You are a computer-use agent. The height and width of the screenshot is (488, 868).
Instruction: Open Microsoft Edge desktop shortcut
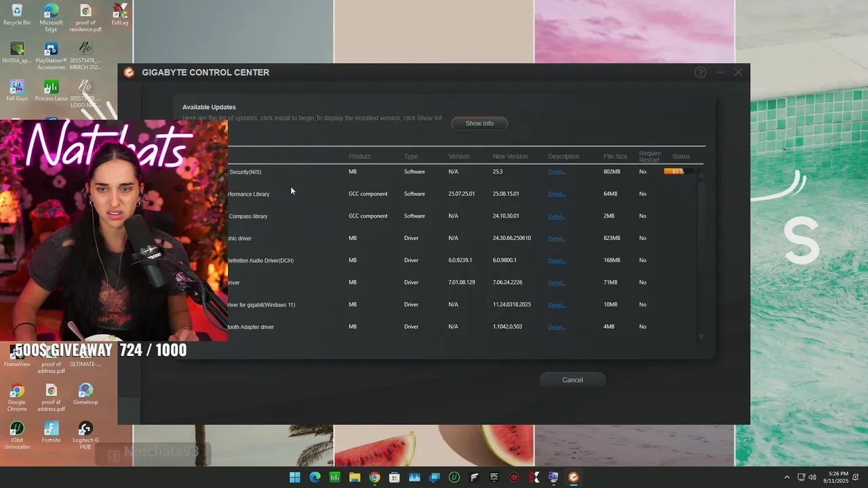51,18
